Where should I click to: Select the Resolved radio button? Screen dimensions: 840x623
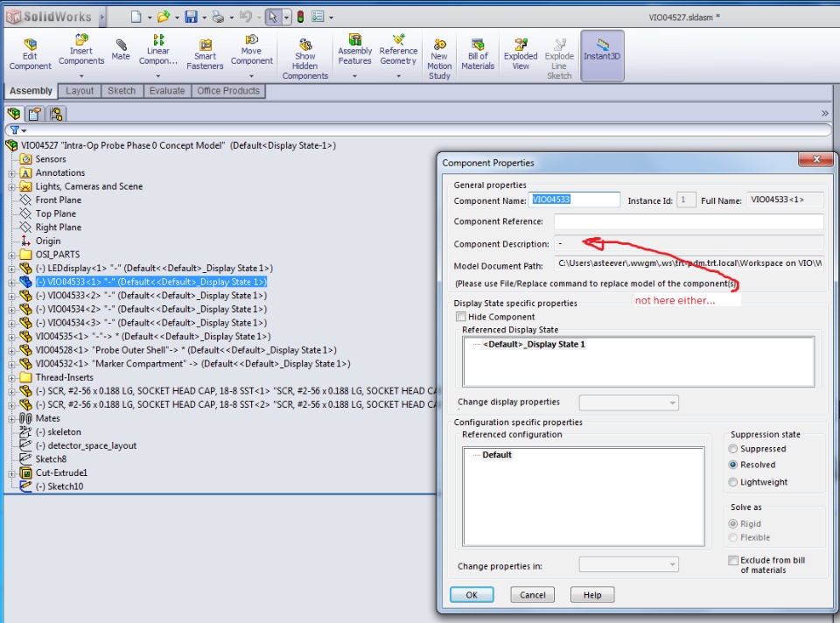pyautogui.click(x=733, y=465)
